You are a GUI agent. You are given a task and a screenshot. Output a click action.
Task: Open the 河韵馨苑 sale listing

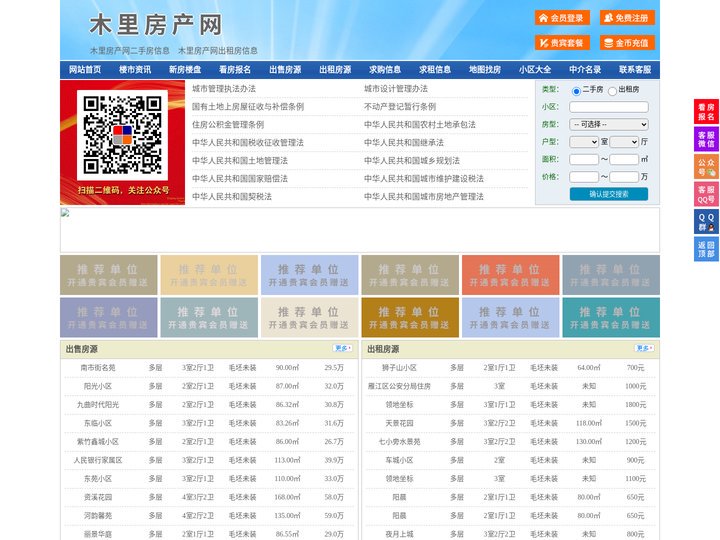point(98,516)
